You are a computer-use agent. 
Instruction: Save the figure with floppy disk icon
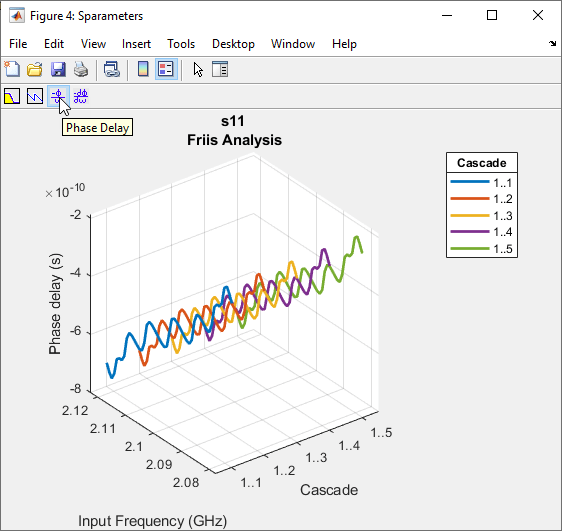[x=58, y=69]
